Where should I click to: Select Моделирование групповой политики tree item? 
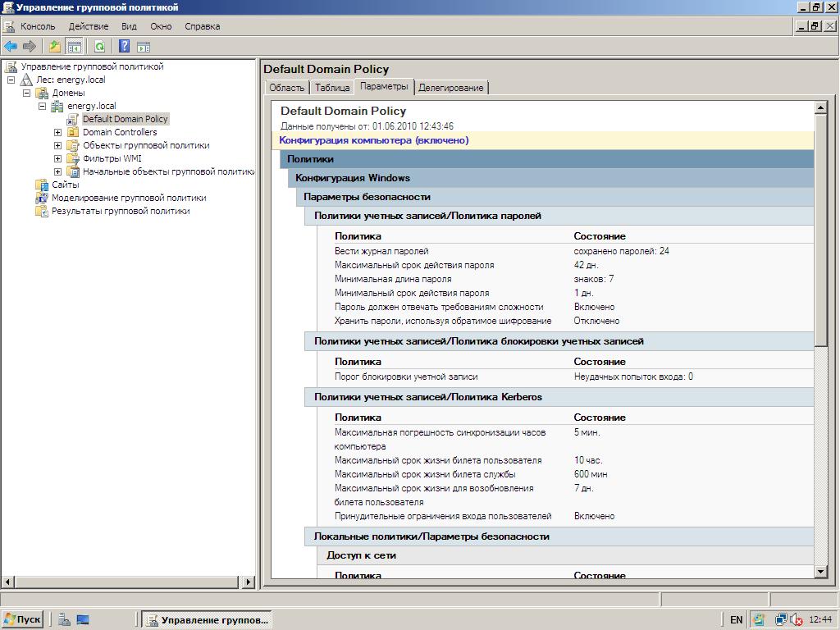coord(129,198)
